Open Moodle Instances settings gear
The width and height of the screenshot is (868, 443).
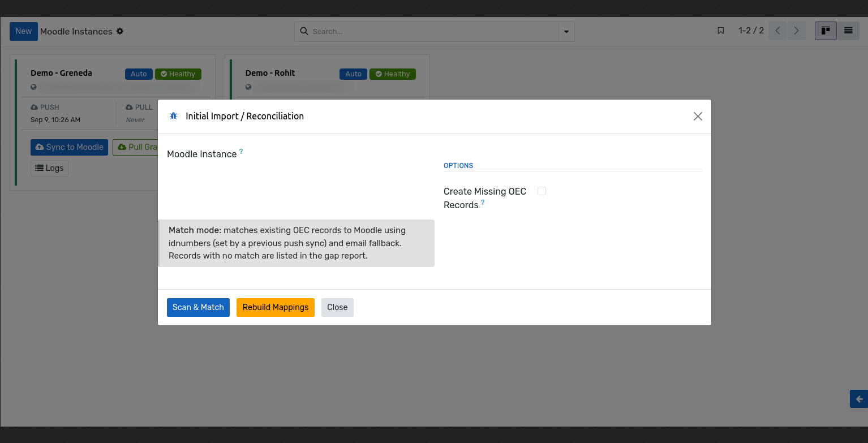pos(120,31)
